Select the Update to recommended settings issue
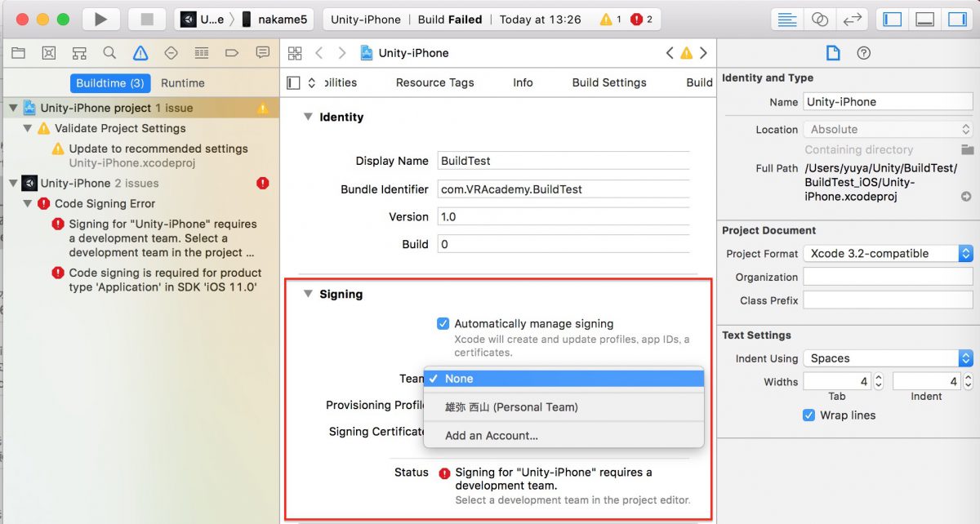Image resolution: width=980 pixels, height=524 pixels. point(159,149)
